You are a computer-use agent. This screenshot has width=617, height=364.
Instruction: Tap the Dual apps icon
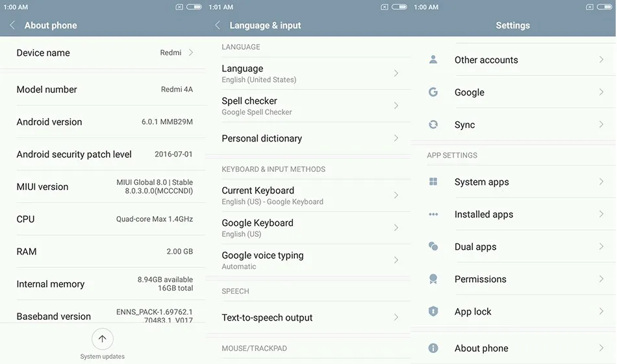433,247
